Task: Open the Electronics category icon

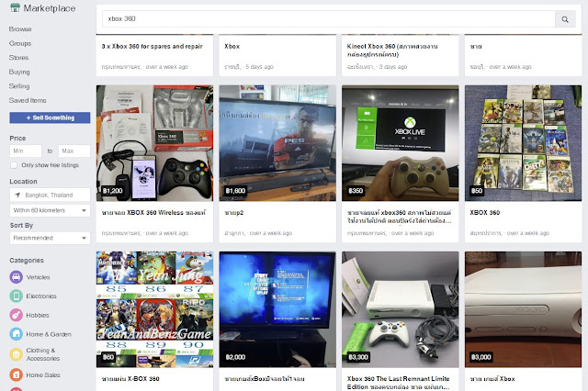Action: pyautogui.click(x=17, y=296)
